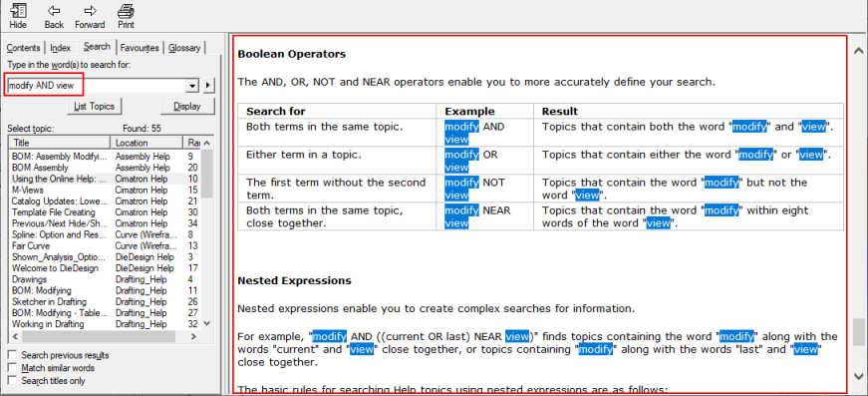
Task: Expand the search history dropdown arrow
Action: (x=192, y=86)
